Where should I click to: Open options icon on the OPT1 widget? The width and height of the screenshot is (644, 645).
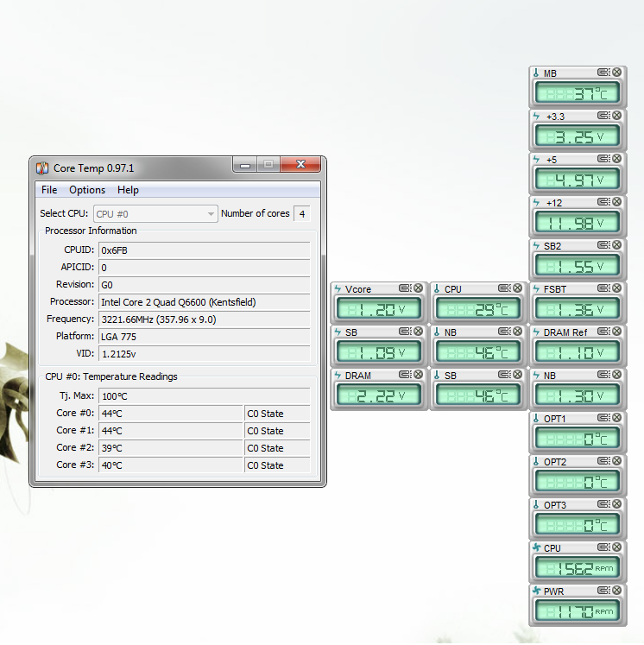pyautogui.click(x=603, y=418)
